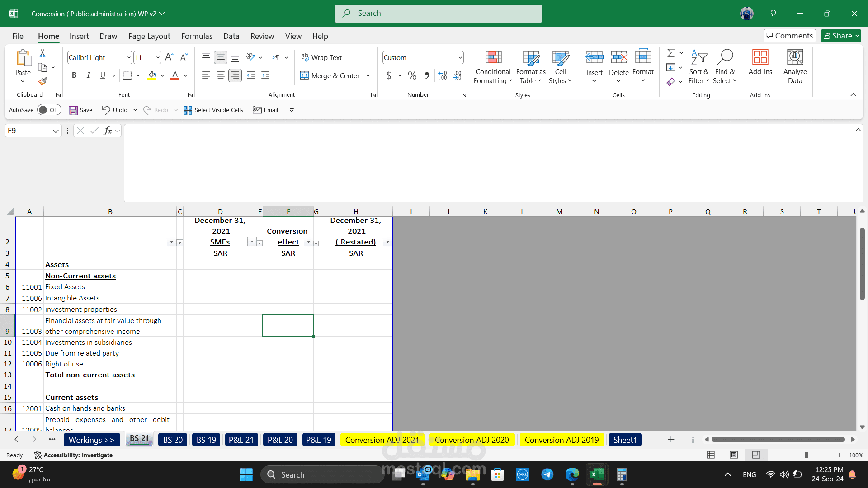Toggle Center horizontal alignment
This screenshot has height=488, width=868.
click(x=221, y=75)
